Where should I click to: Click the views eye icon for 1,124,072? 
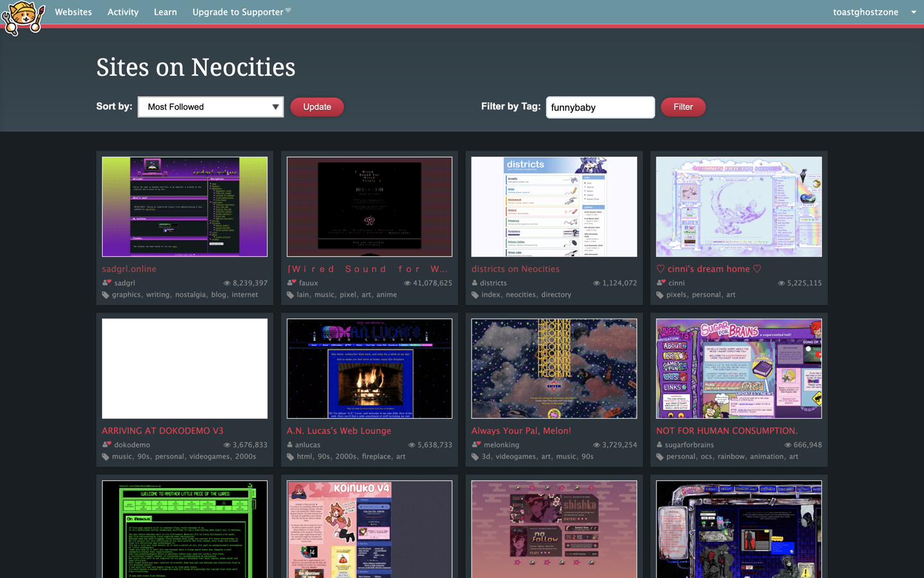point(596,283)
